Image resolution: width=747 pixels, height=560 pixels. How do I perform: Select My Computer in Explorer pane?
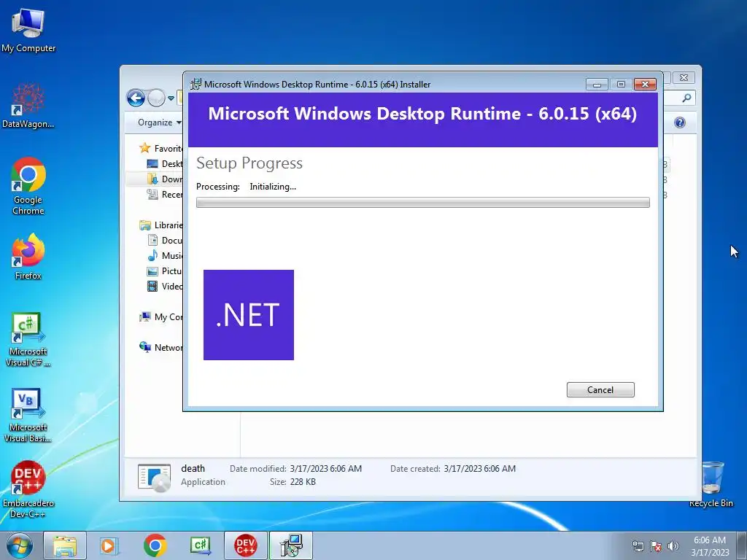click(161, 316)
